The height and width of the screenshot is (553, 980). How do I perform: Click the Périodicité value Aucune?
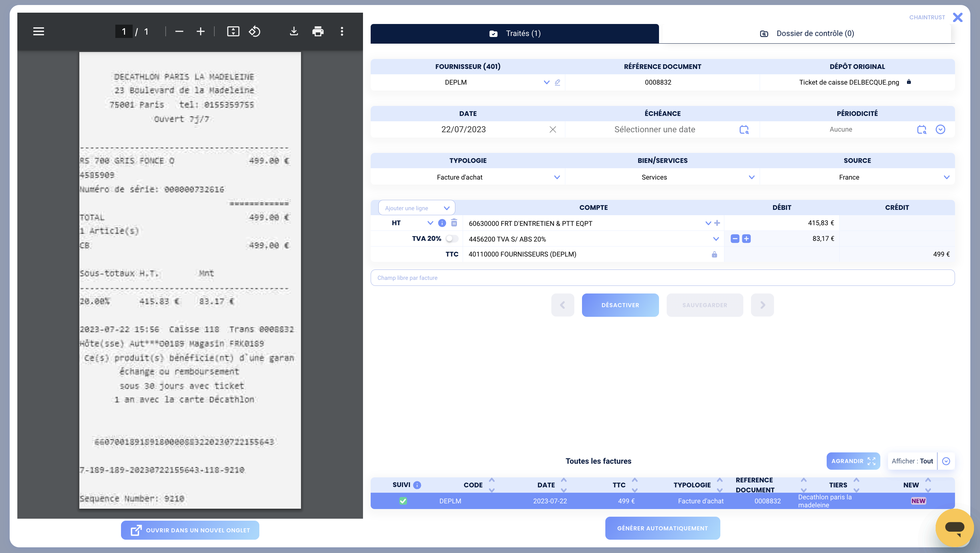(x=840, y=129)
